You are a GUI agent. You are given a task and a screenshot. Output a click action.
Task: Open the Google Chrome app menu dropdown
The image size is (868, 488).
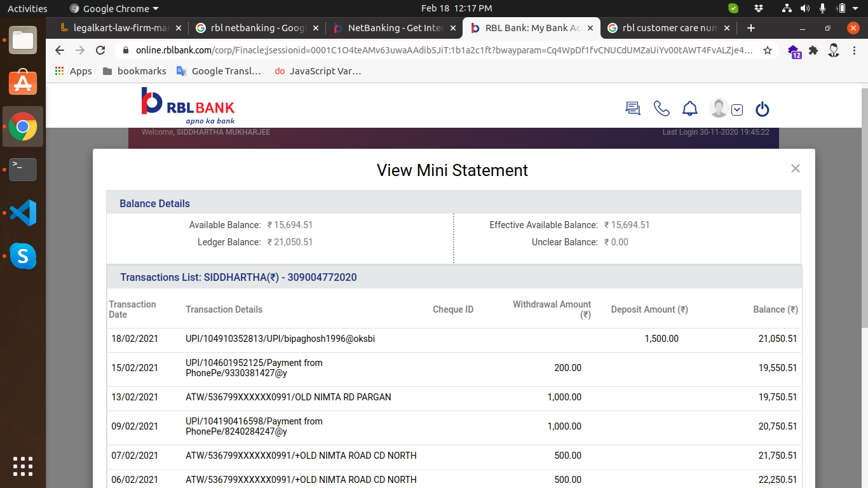coord(114,9)
